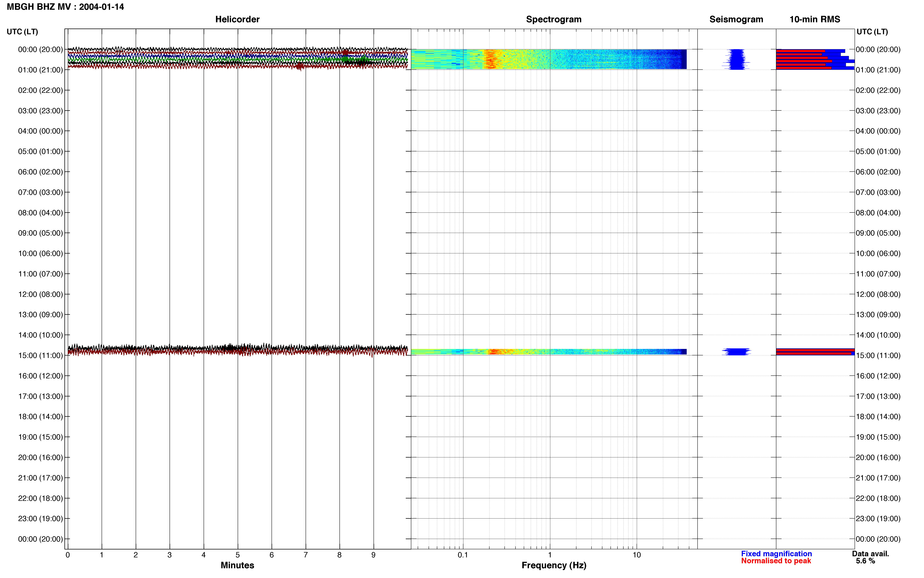Click the left '19:00 (15:00)' time label
The width and height of the screenshot is (924, 578).
(x=40, y=437)
